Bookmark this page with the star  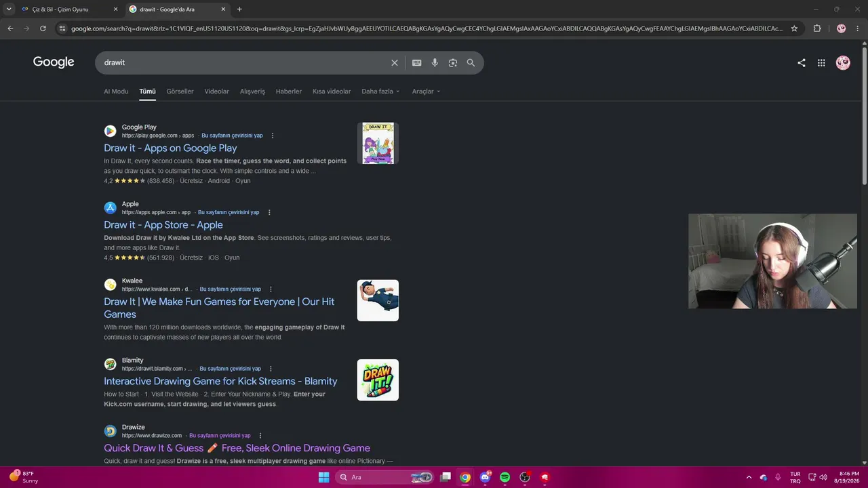click(794, 28)
